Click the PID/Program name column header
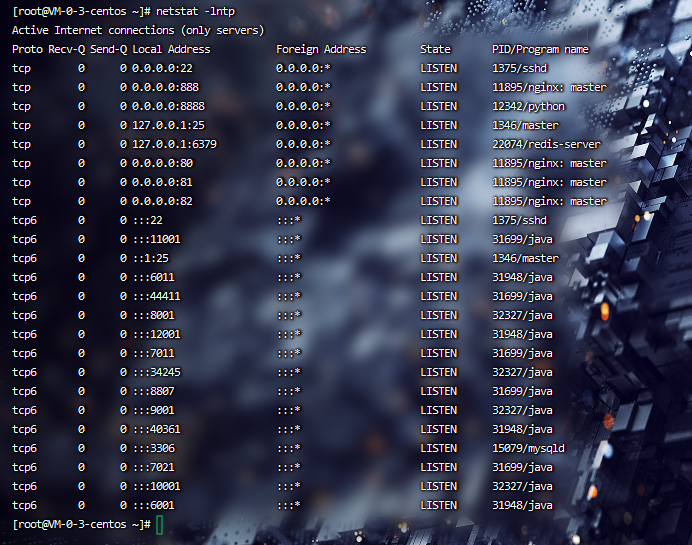692x545 pixels. [540, 49]
